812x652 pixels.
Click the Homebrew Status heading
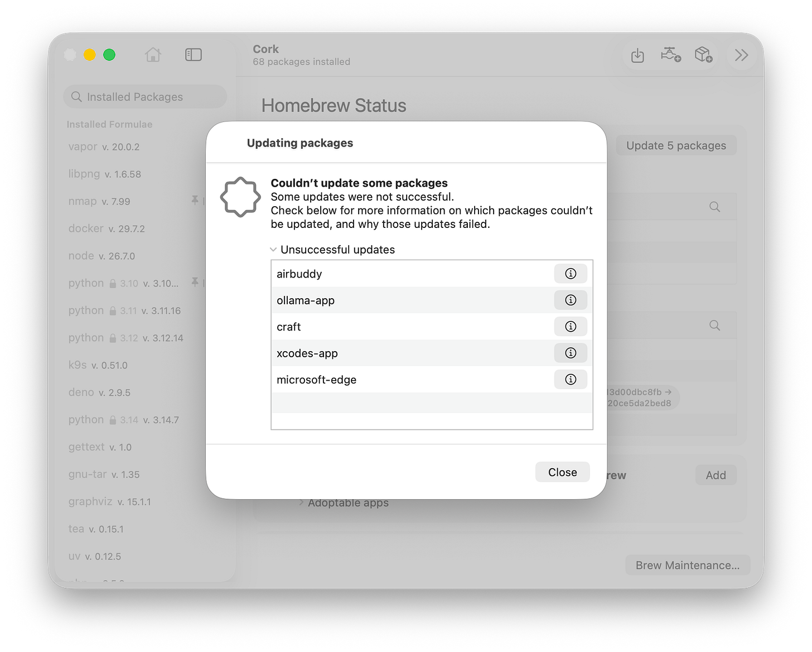click(334, 105)
